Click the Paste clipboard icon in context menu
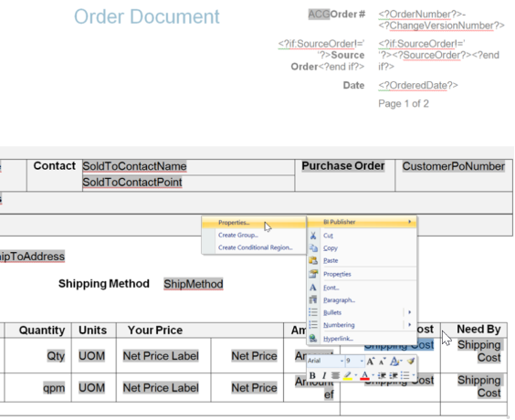Screen dimensions: 515x420 tap(313, 260)
